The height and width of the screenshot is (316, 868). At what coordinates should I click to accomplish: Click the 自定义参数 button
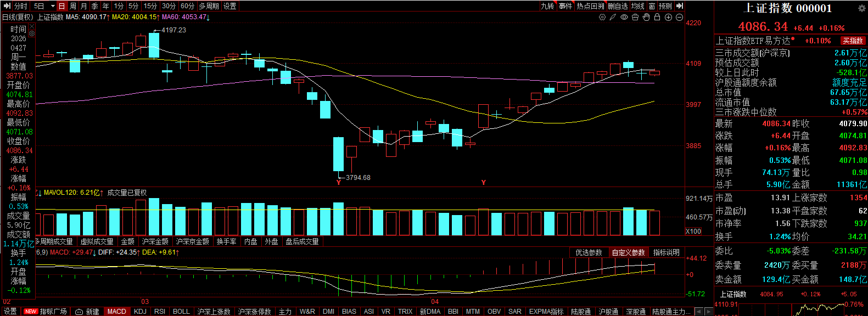click(x=629, y=252)
